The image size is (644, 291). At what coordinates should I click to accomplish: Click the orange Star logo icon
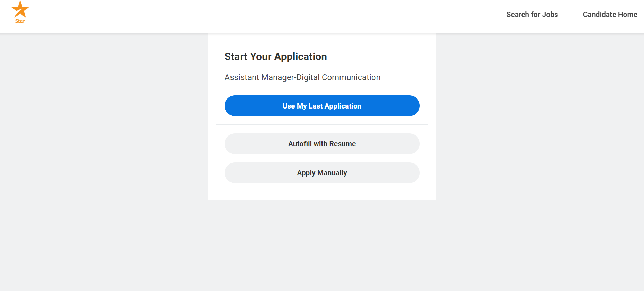tap(20, 9)
